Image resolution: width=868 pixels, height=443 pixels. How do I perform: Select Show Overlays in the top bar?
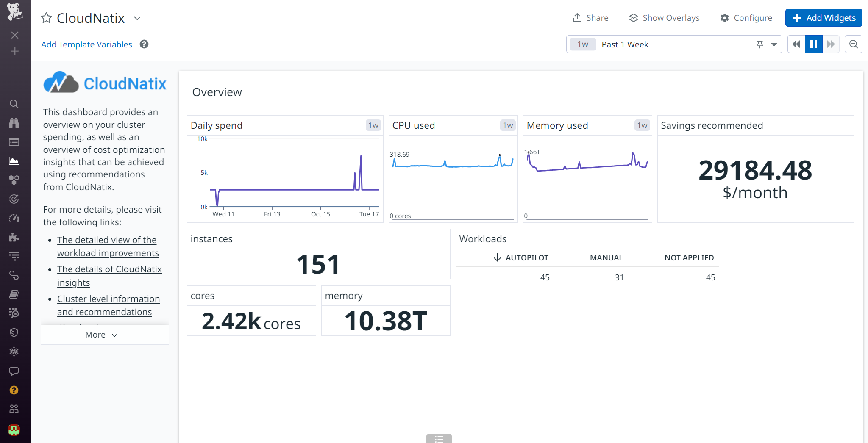(664, 18)
